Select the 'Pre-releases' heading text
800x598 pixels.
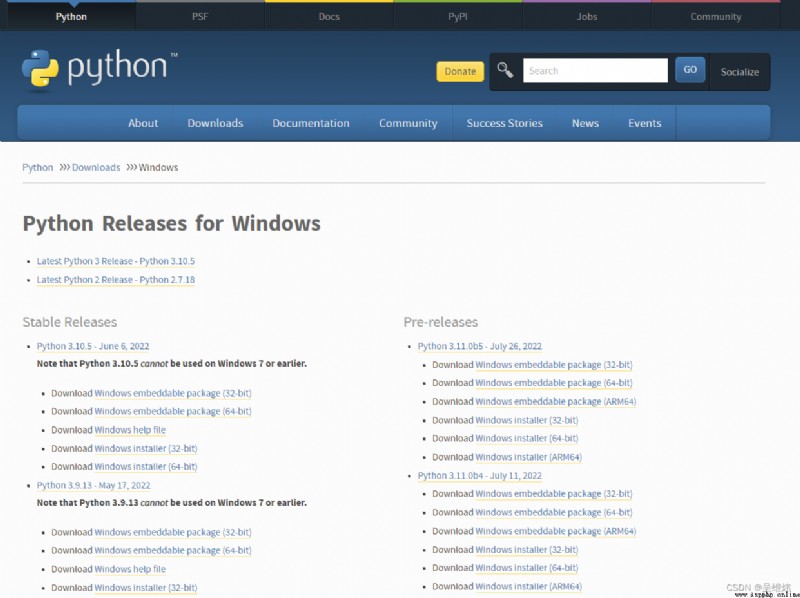pyautogui.click(x=441, y=322)
